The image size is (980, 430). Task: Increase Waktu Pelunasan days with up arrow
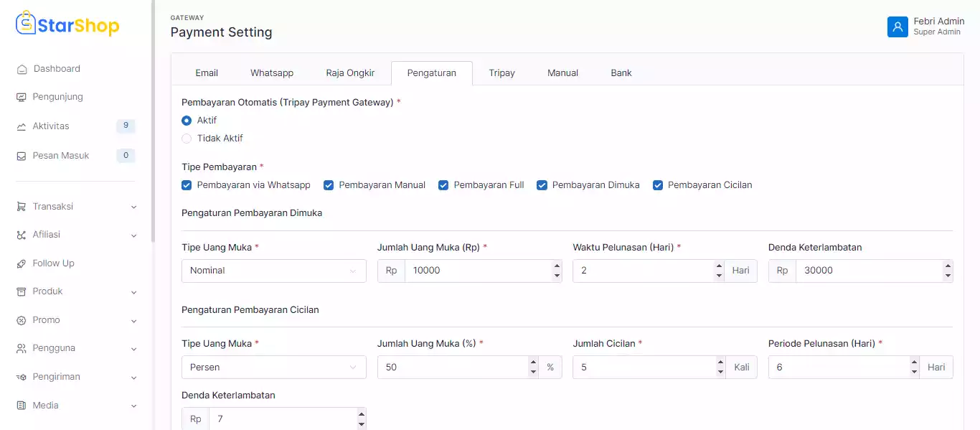point(719,266)
